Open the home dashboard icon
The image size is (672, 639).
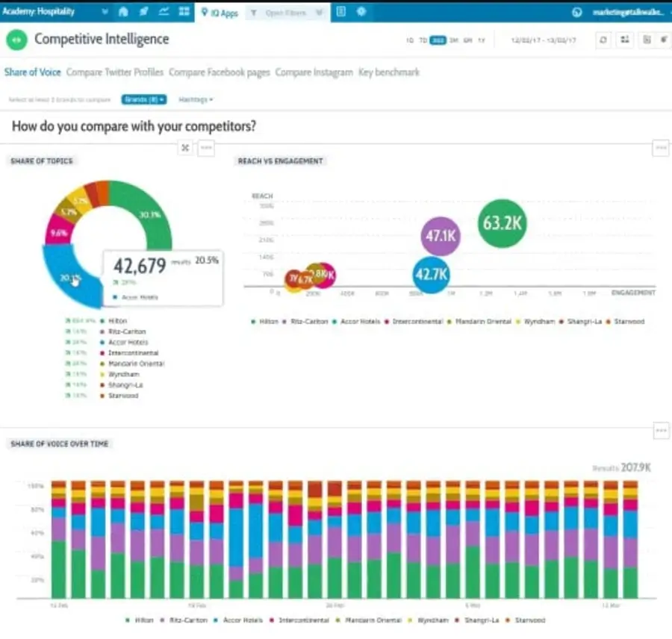(123, 12)
